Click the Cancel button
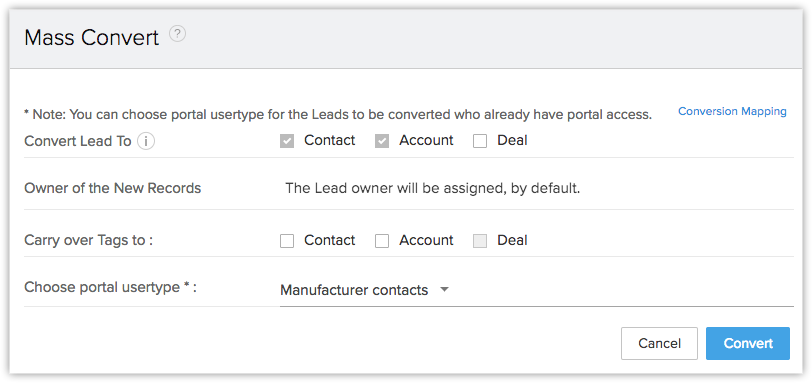Viewport: 812px width, 383px height. click(659, 343)
